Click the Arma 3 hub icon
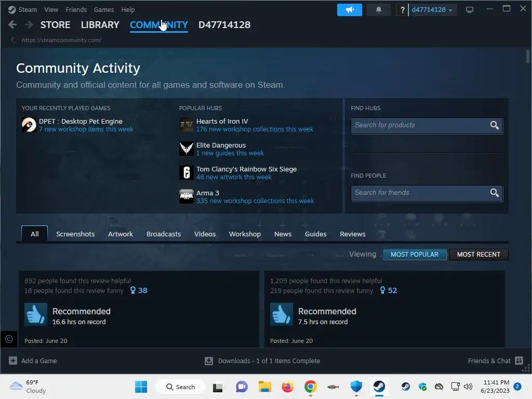 tap(187, 196)
